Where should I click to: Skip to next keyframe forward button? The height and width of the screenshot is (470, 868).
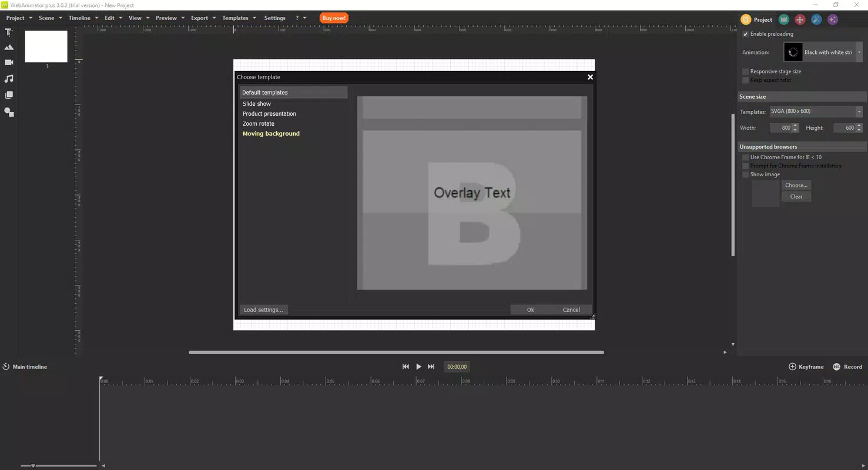431,367
